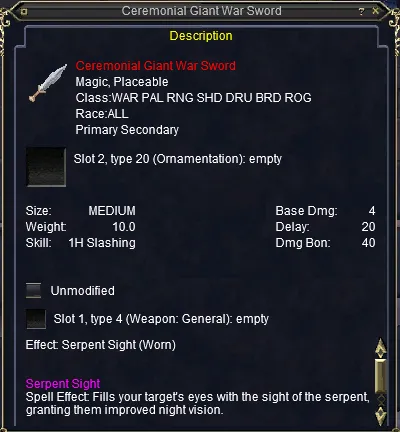Toggle the Unmodified checkbox
400x432 pixels.
pos(34,290)
